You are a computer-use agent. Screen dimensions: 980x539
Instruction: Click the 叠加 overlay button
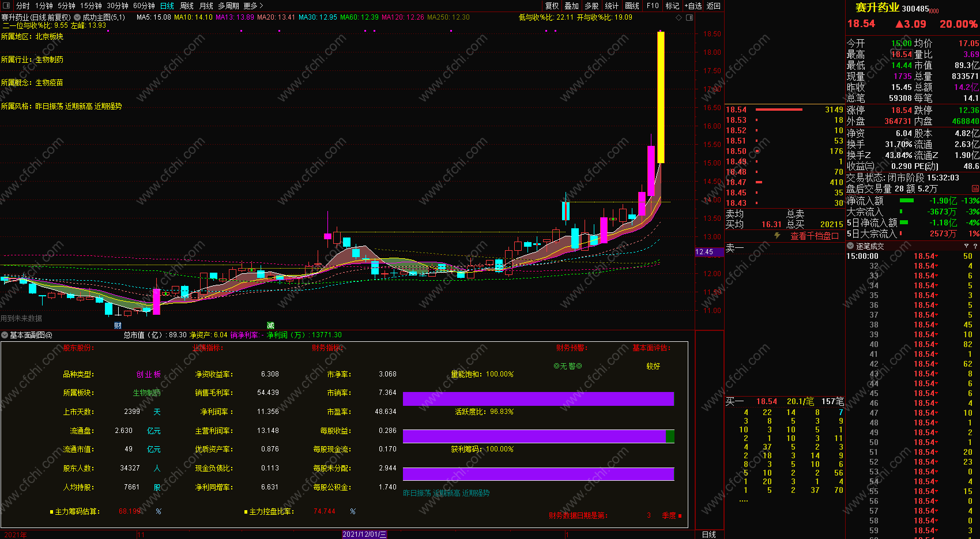pyautogui.click(x=572, y=6)
